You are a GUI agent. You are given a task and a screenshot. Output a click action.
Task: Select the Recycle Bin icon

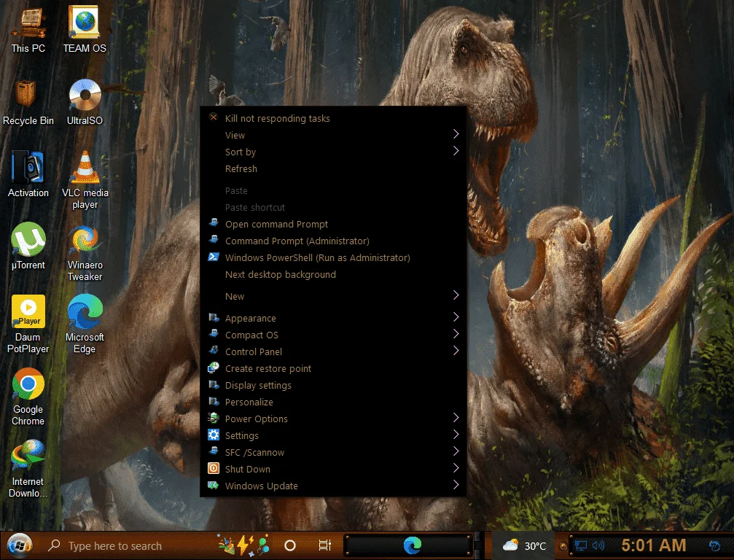(x=28, y=102)
